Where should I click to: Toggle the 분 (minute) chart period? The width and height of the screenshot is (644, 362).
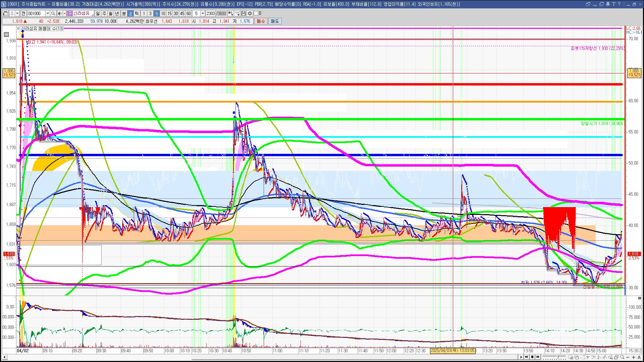coord(124,13)
